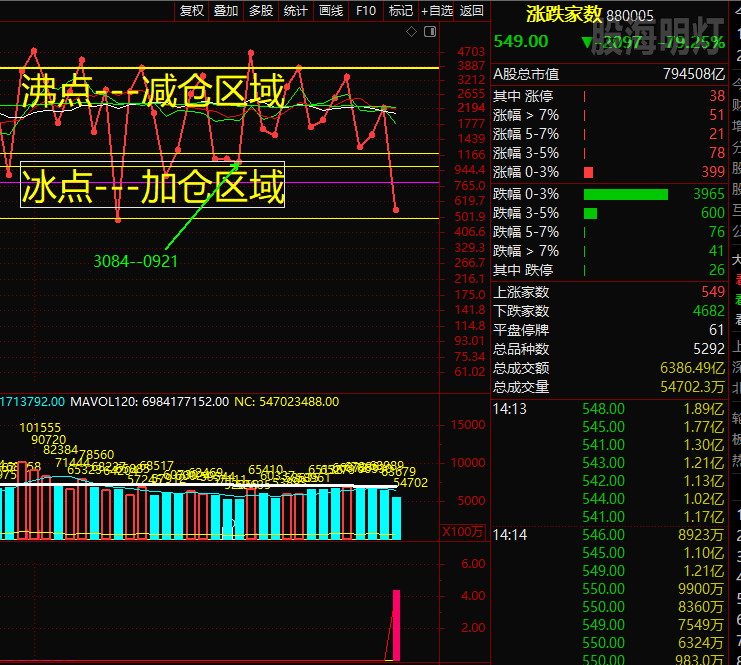Click the 平盘停牌 value 61
The height and width of the screenshot is (665, 741).
716,329
